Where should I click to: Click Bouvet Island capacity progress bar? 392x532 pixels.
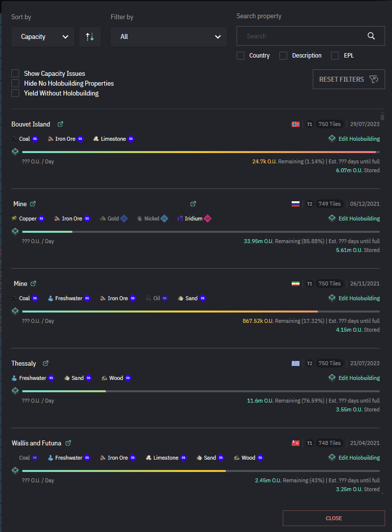199,152
